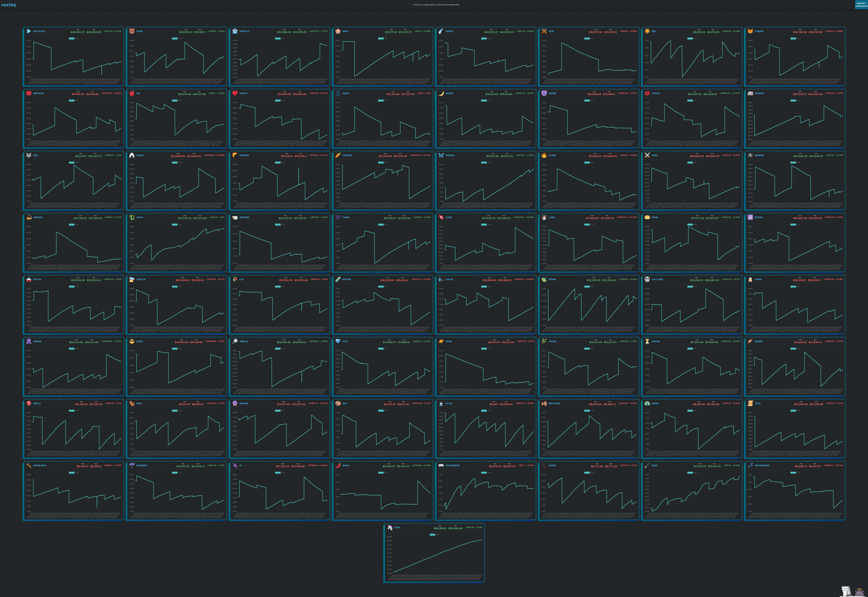
Task: Click HOLOLIVE ask price $48,009.37
Action: (x=78, y=32)
